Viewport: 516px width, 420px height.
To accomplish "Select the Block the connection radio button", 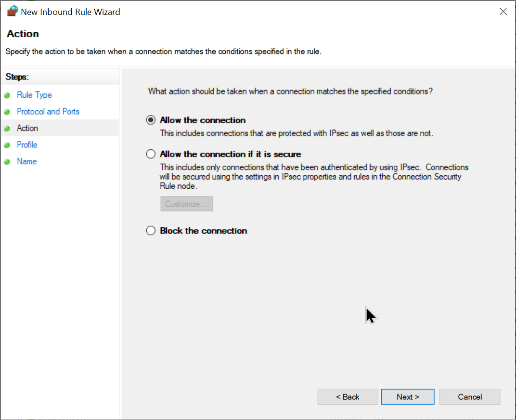I will tap(151, 231).
